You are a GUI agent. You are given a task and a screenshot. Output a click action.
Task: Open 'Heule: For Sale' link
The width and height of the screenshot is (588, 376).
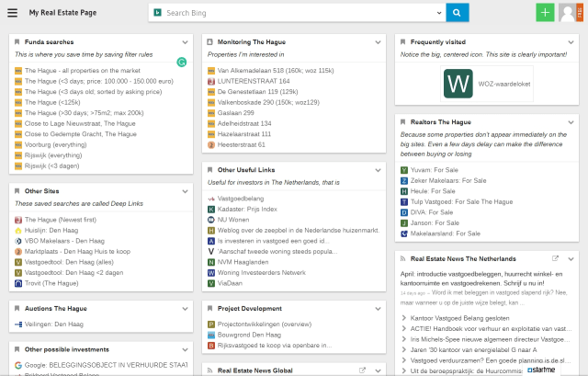(433, 191)
